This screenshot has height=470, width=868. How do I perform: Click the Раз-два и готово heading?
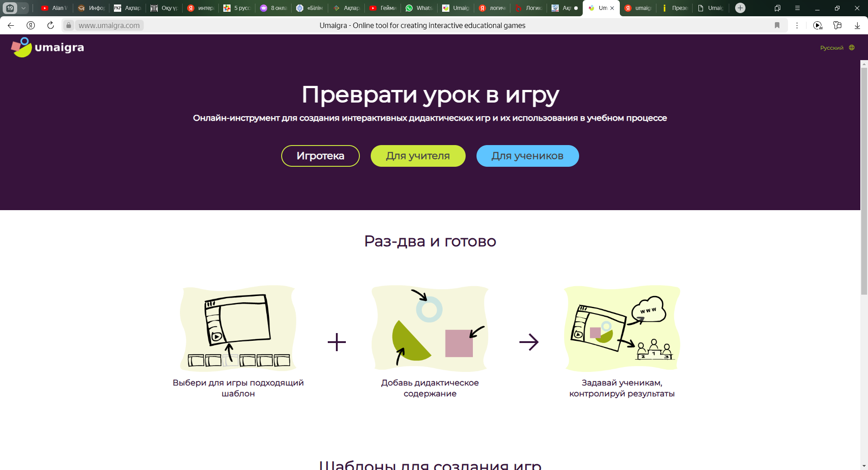coord(430,241)
